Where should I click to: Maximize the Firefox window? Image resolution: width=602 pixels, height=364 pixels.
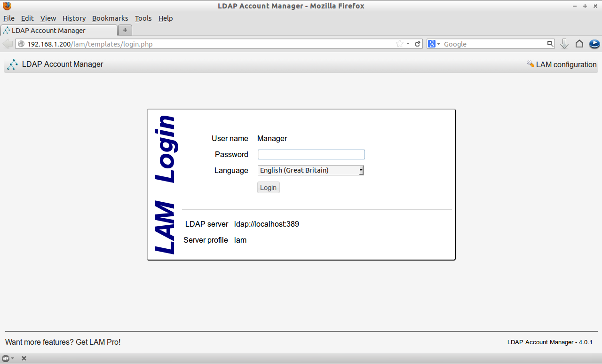585,6
